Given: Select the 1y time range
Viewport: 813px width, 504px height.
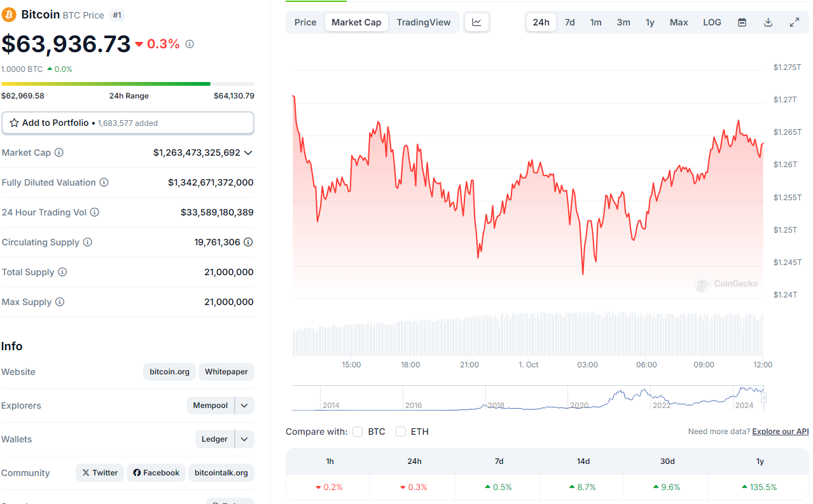Looking at the screenshot, I should point(650,22).
